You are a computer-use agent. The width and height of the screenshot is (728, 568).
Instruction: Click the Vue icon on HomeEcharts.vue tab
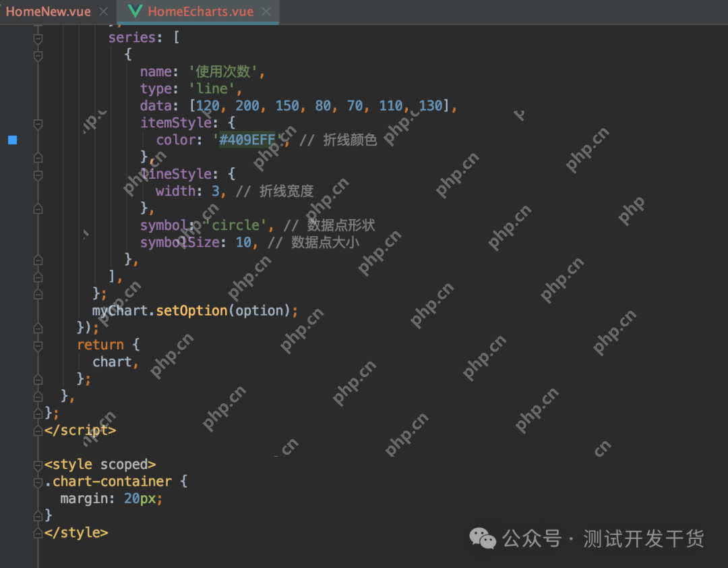pyautogui.click(x=135, y=12)
